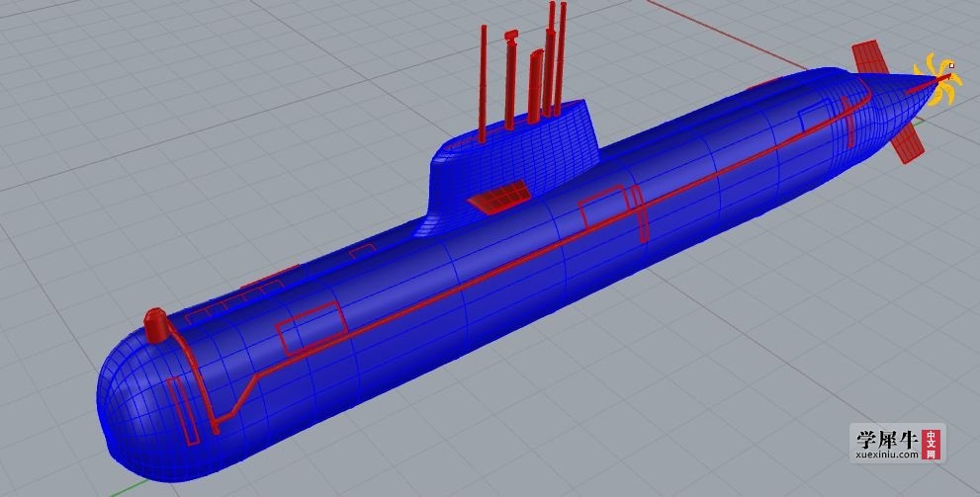Select the yellow propeller on the submarine
The height and width of the screenshot is (497, 980).
(936, 80)
